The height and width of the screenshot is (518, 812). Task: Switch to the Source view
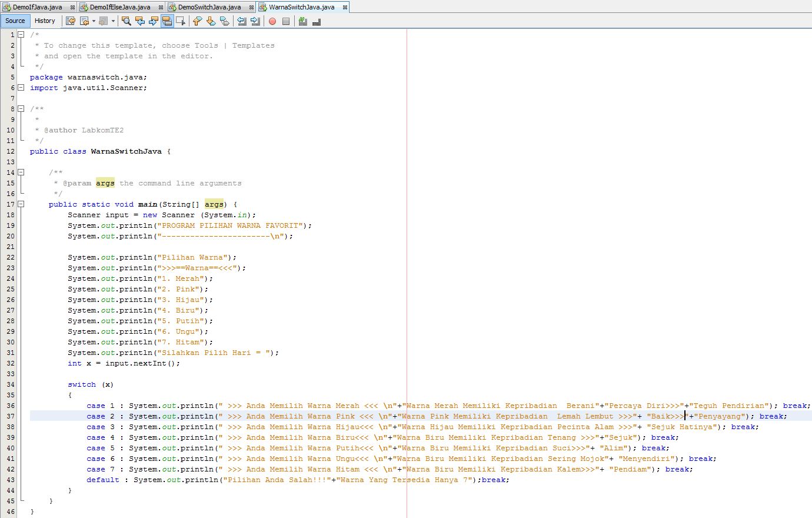(x=15, y=21)
